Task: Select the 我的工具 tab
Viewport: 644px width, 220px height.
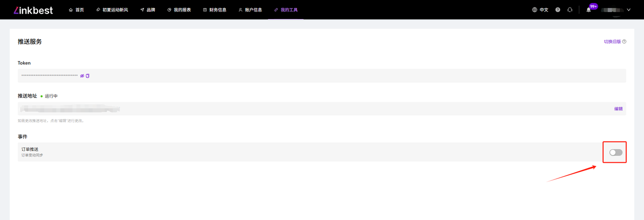Action: (286, 10)
